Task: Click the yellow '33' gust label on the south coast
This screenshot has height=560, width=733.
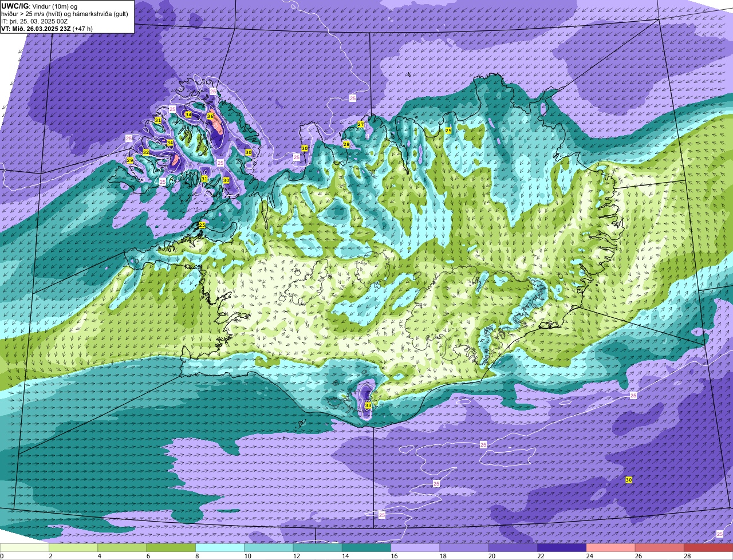Action: point(368,405)
